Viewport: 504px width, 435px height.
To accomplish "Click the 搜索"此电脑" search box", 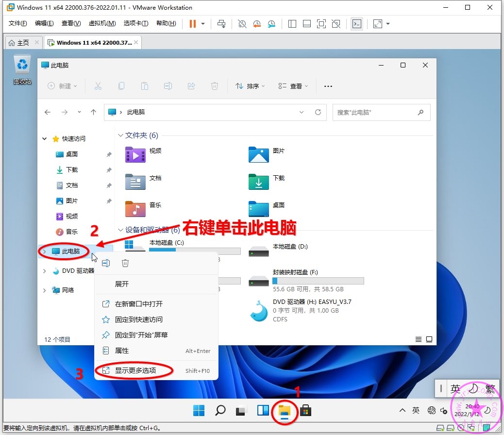I will (381, 112).
